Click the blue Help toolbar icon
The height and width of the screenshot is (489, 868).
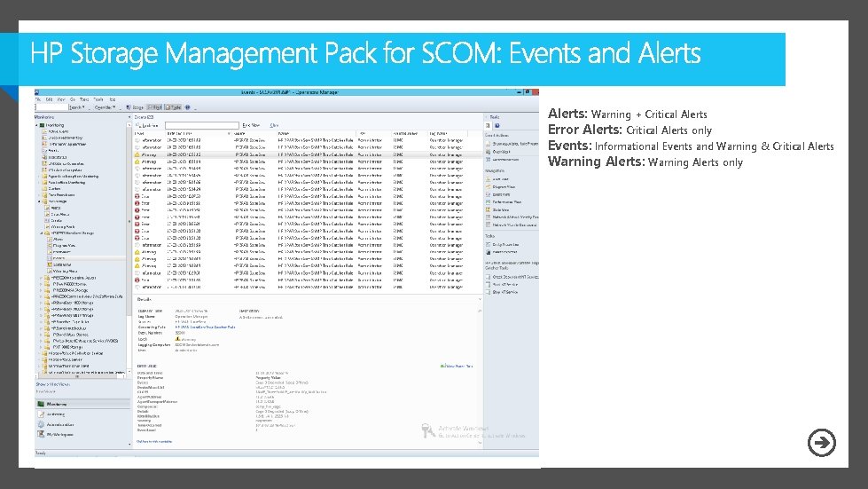pyautogui.click(x=187, y=107)
